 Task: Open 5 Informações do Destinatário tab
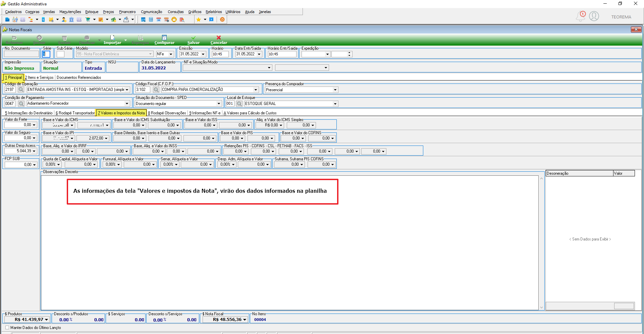coord(29,113)
